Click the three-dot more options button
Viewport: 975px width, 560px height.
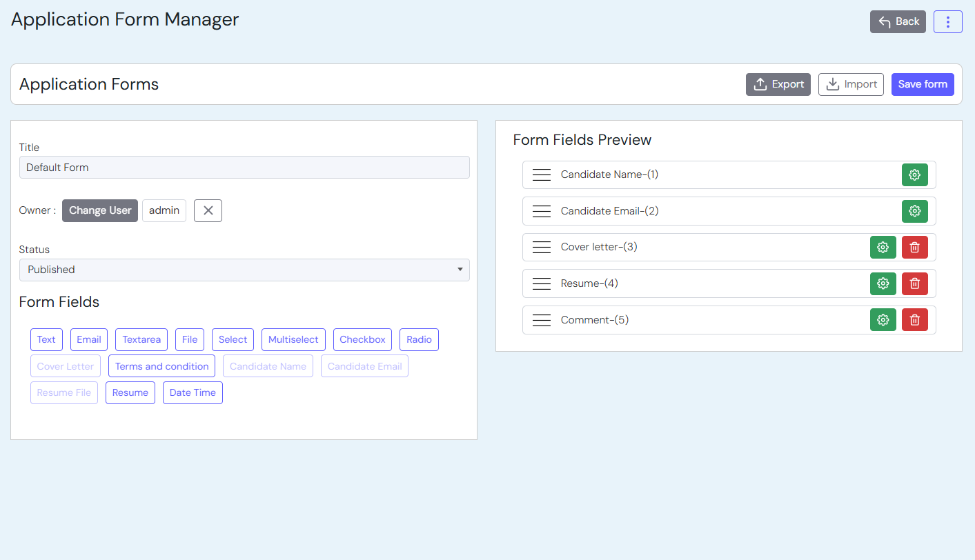click(x=947, y=22)
